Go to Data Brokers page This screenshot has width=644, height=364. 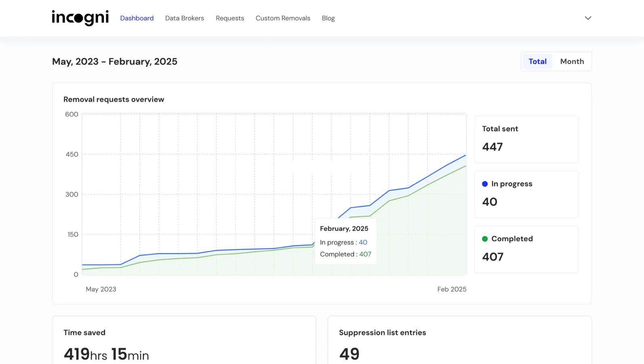pyautogui.click(x=184, y=18)
